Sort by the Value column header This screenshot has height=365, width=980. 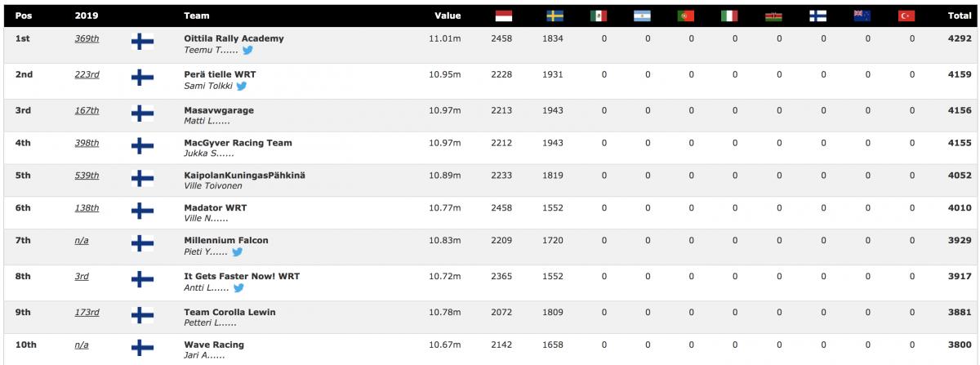(448, 16)
